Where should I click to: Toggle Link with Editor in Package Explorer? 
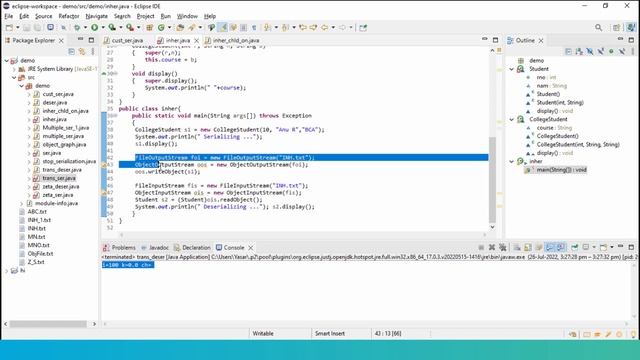pyautogui.click(x=82, y=51)
